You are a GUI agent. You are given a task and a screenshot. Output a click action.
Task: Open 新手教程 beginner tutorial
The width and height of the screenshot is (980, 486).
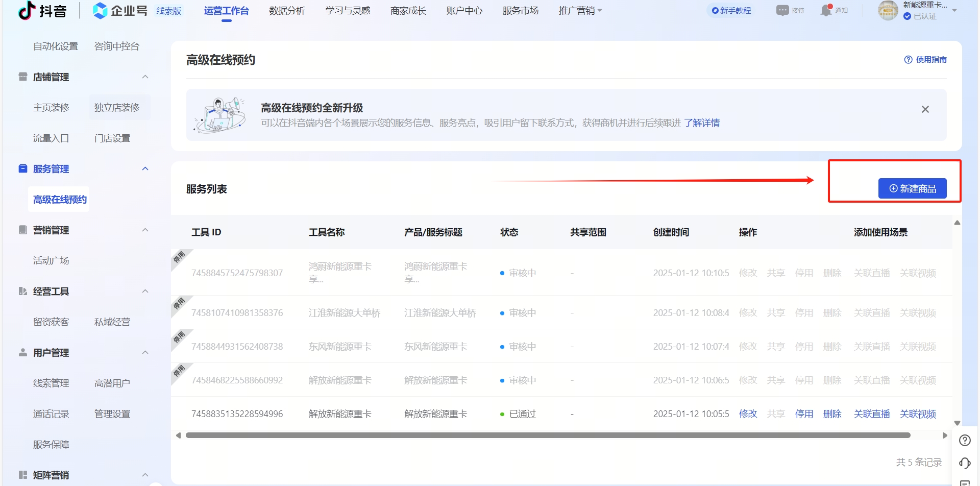[731, 10]
